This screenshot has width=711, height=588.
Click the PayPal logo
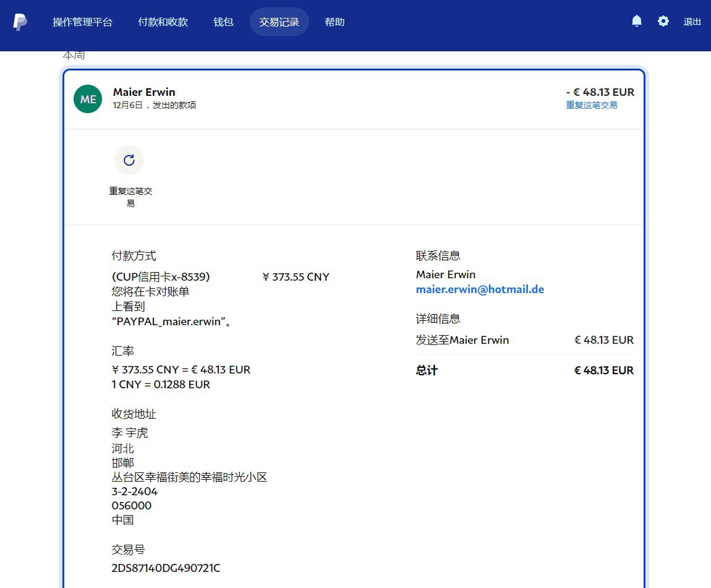click(20, 22)
